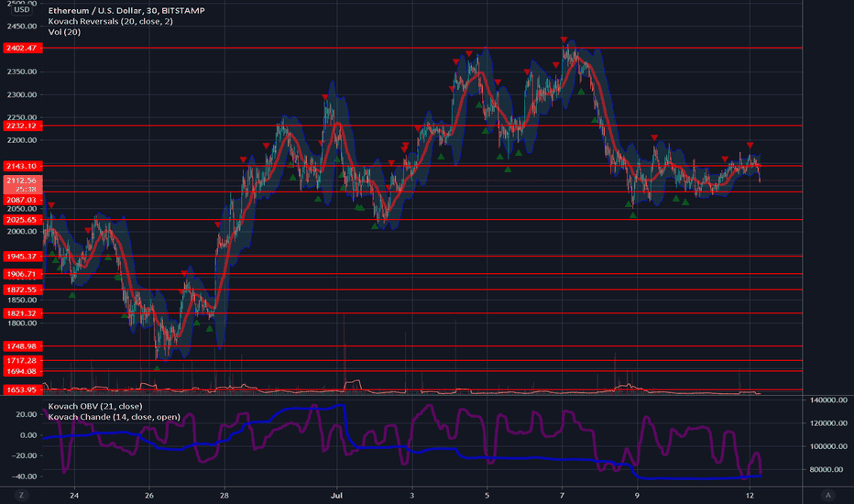Click the 1748.98 horizontal line price label

22,346
